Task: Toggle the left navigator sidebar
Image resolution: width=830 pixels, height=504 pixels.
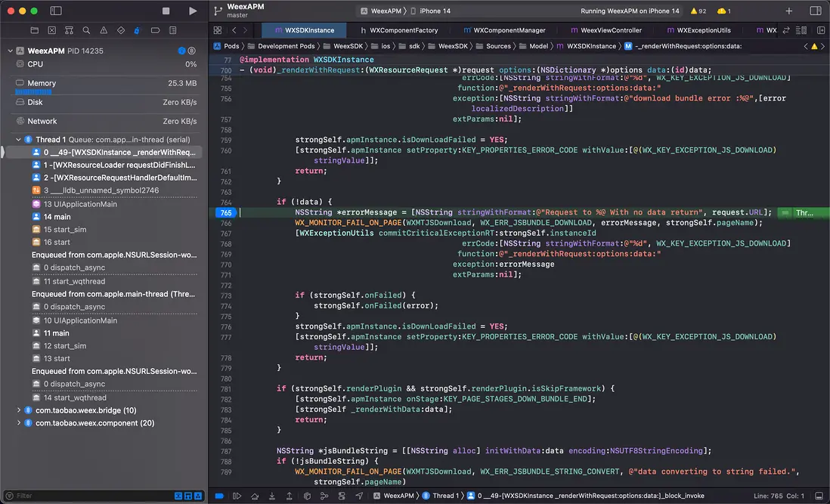Action: (56, 11)
